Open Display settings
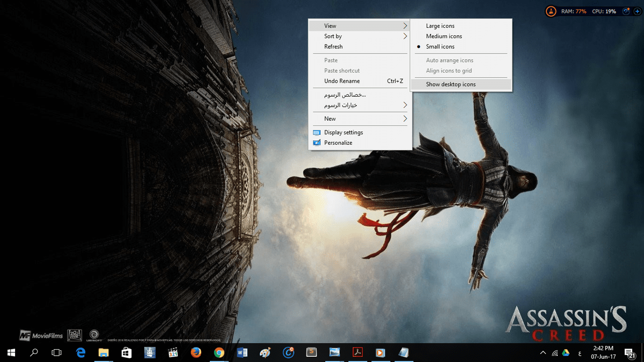The image size is (644, 362). tap(343, 132)
